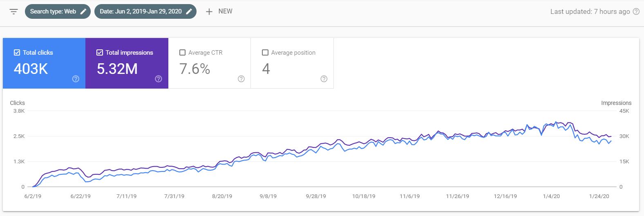
Task: Click the 1/24/20 date label
Action: 599,196
